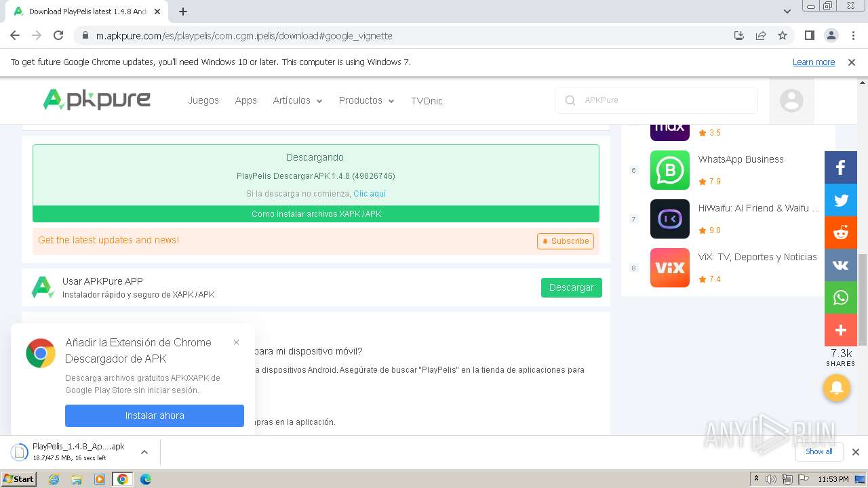Click the green Descargar button
This screenshot has width=868, height=488.
(572, 287)
